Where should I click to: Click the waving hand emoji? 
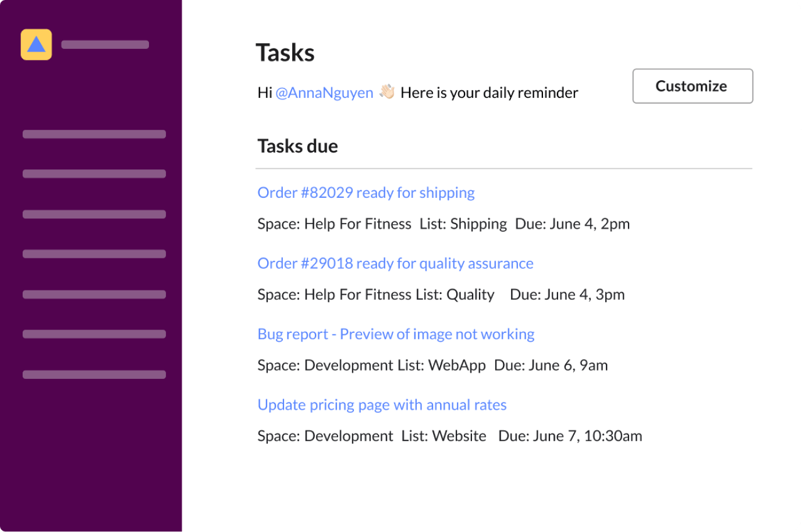click(x=387, y=91)
